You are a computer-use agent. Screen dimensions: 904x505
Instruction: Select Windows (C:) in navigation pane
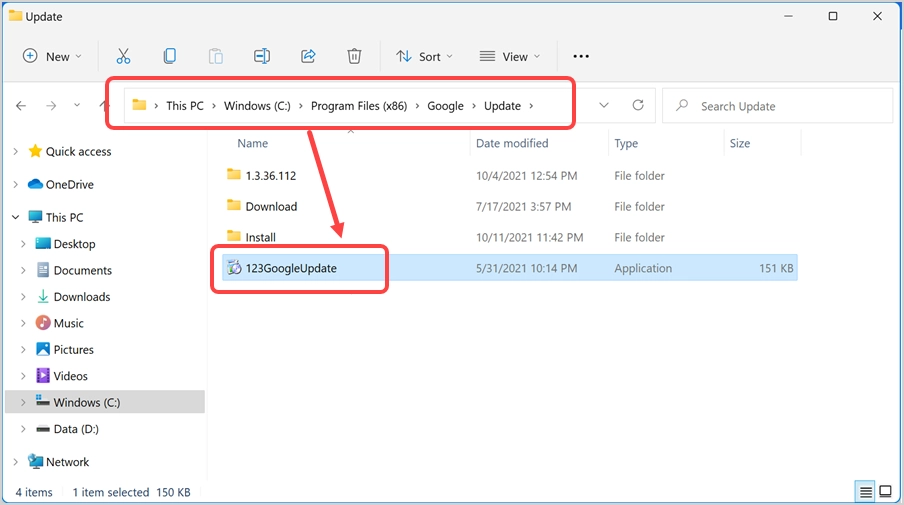pyautogui.click(x=86, y=402)
